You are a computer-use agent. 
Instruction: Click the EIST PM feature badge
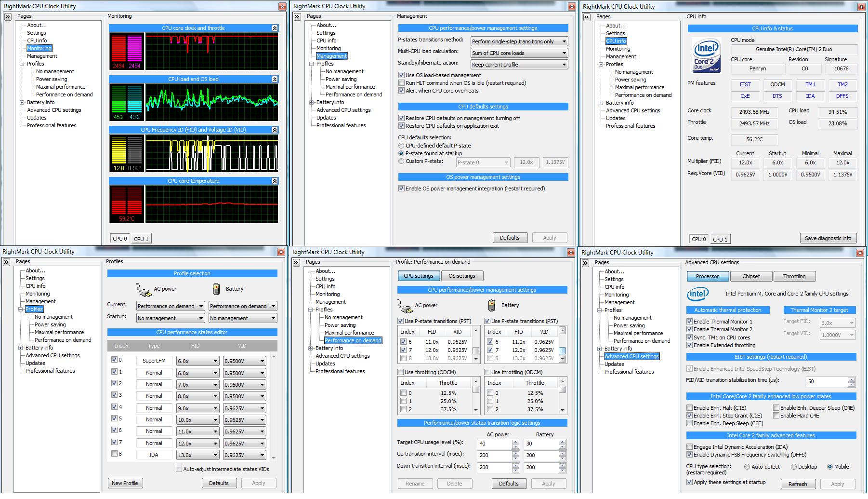[x=745, y=84]
